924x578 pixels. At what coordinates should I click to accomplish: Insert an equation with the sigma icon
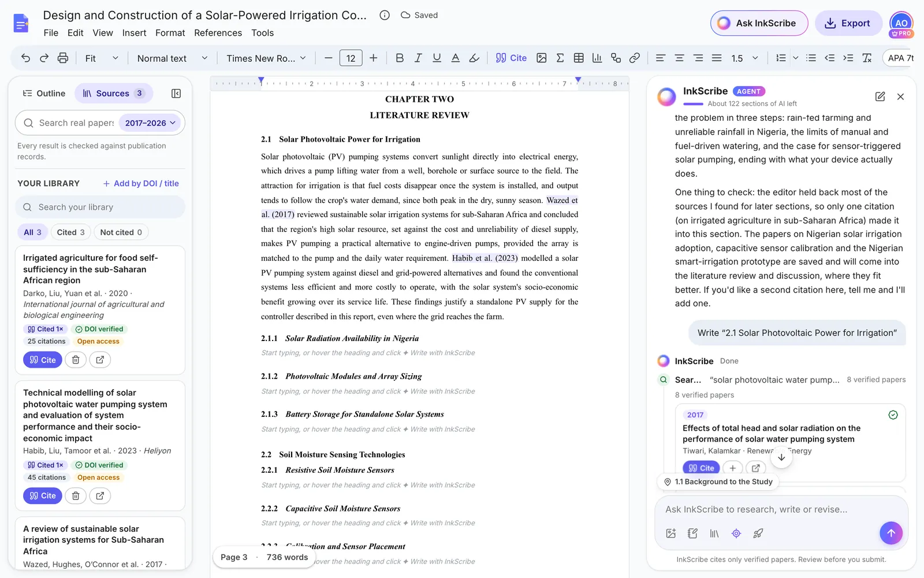click(x=560, y=58)
